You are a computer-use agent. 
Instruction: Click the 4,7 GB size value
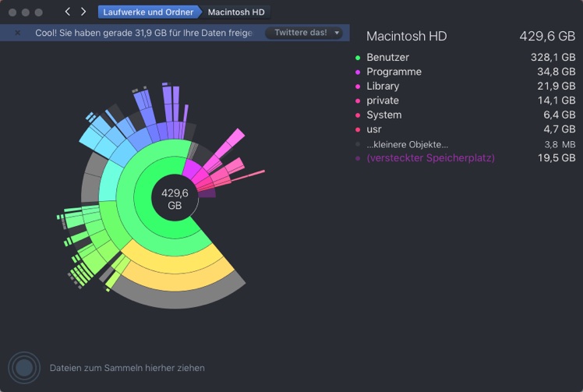[x=560, y=129]
